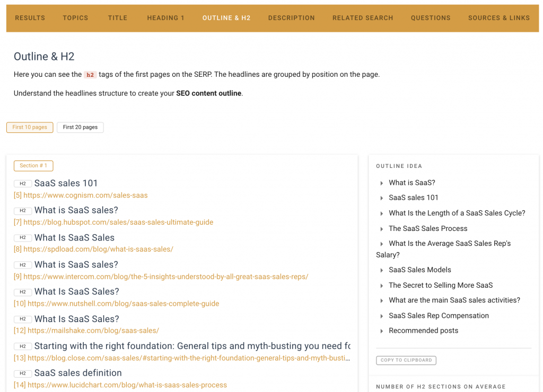543x392 pixels.
Task: Expand the 'What is SaaS?' outline item
Action: (382, 183)
